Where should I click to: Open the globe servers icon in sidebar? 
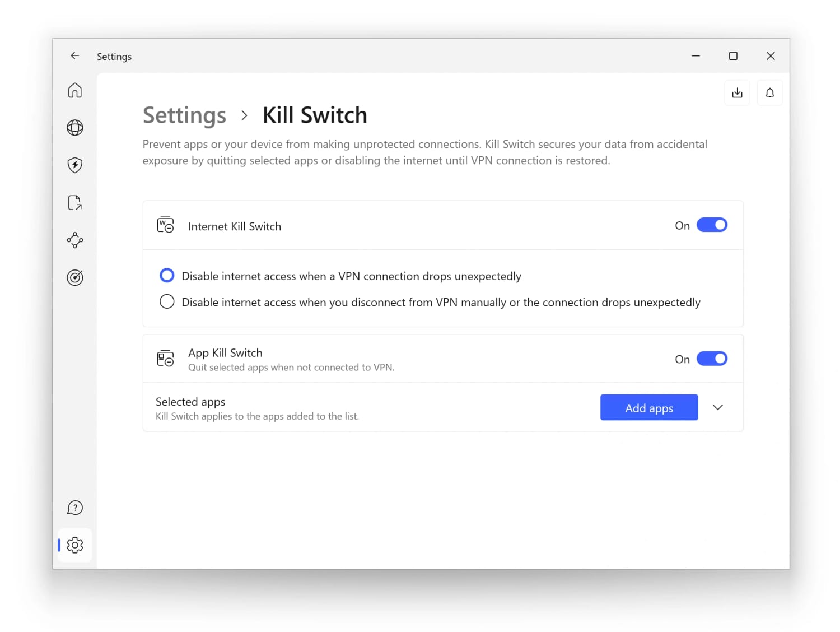tap(75, 128)
